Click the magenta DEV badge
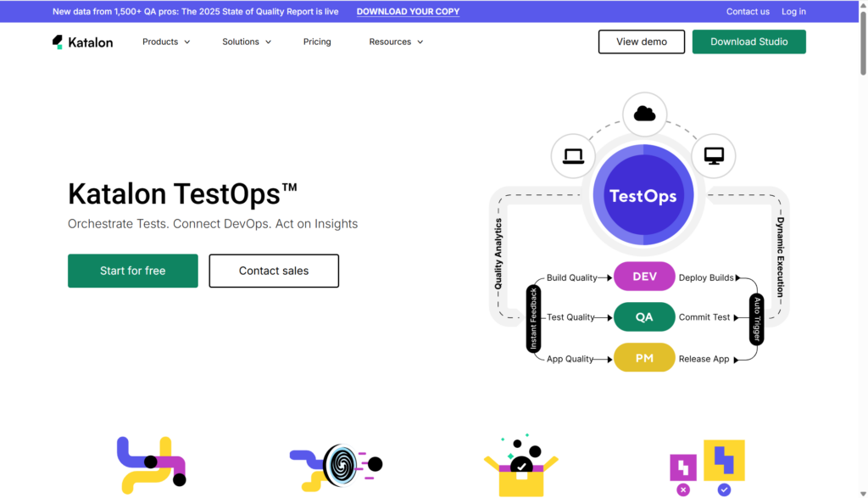 [644, 277]
